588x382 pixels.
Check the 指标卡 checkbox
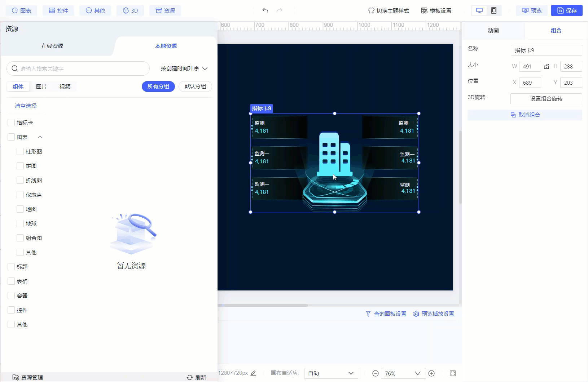click(x=11, y=123)
